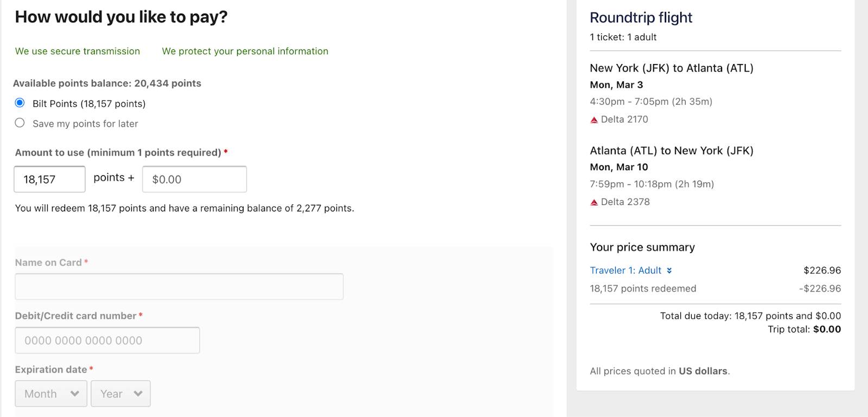Click the points amount field showing 18,157
Screen dimensions: 868x417
tap(49, 179)
